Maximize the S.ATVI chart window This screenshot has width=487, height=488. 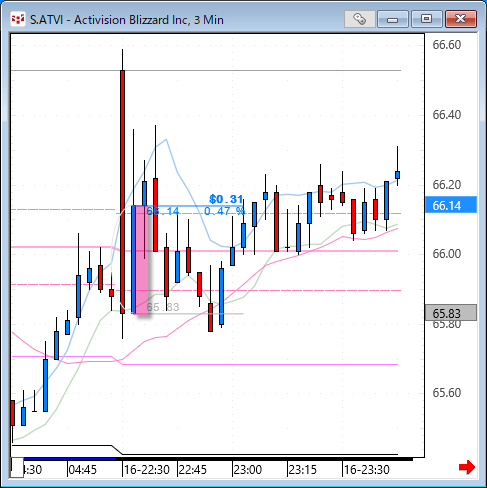coord(426,19)
